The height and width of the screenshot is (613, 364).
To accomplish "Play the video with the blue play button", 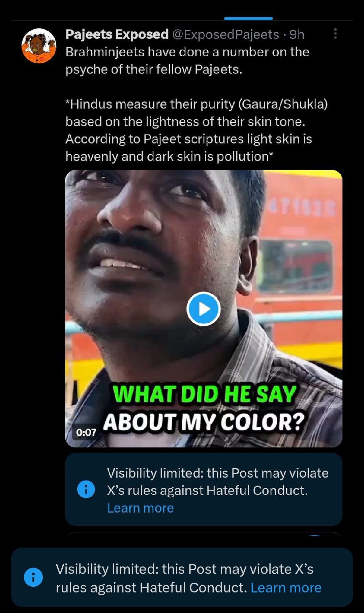I will pyautogui.click(x=204, y=309).
